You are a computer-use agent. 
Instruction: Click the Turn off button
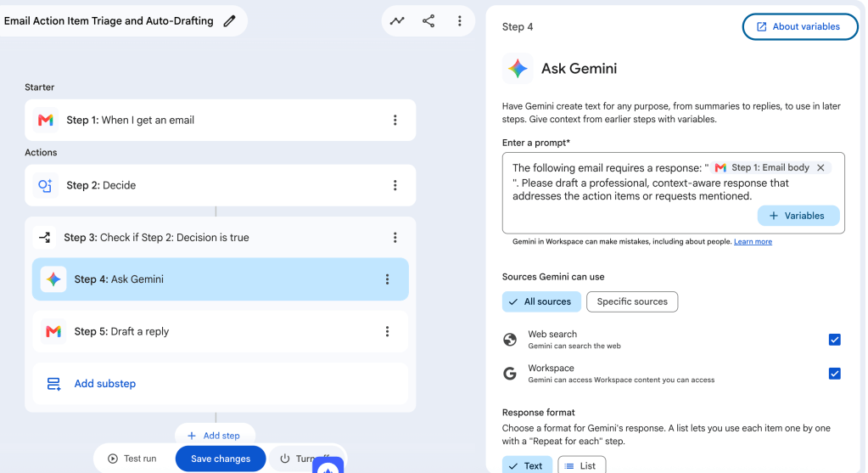306,459
